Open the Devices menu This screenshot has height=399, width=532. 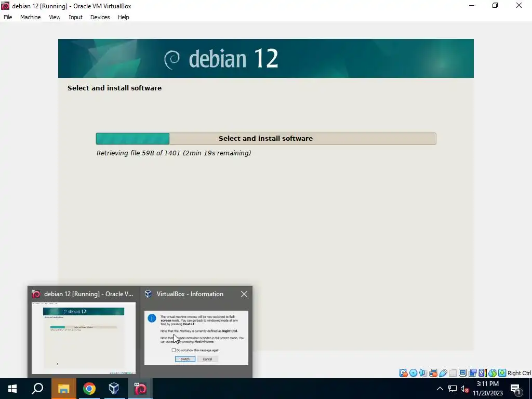100,17
